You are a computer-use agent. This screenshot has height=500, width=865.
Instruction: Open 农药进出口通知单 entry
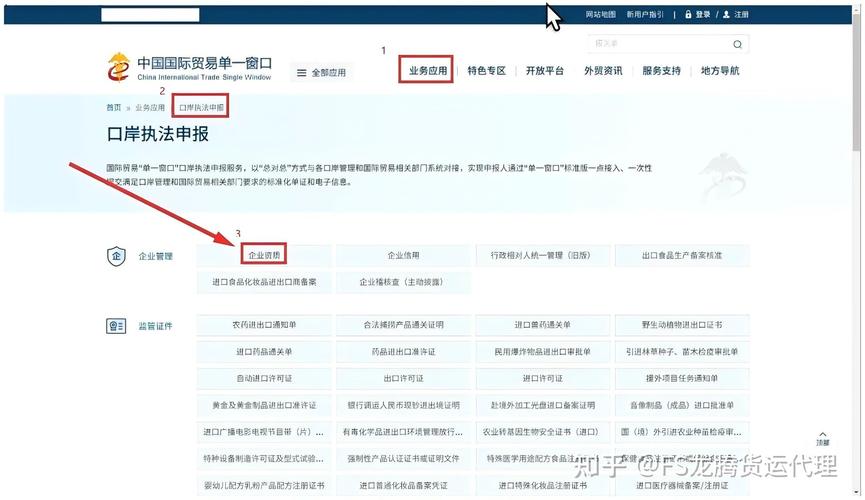click(264, 325)
